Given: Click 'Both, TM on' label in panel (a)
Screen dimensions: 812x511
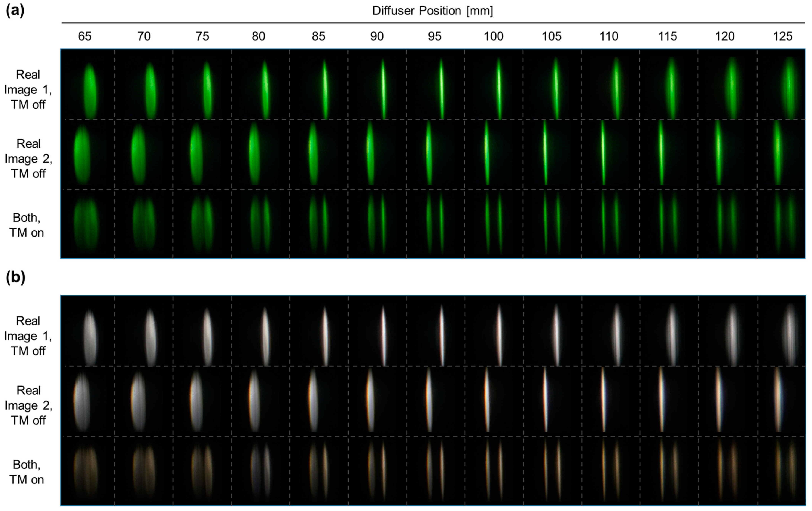Looking at the screenshot, I should click(x=27, y=225).
